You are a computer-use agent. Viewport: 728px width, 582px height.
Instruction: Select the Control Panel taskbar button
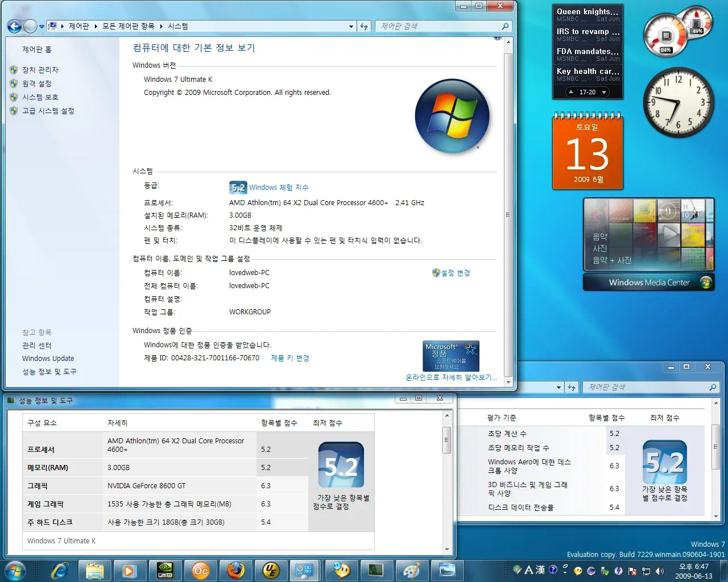pos(306,571)
